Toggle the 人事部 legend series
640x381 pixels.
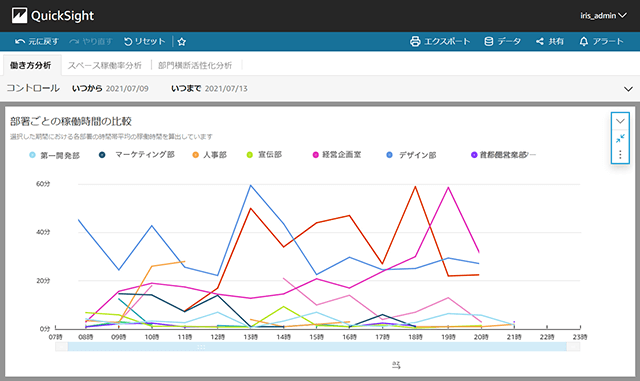209,155
